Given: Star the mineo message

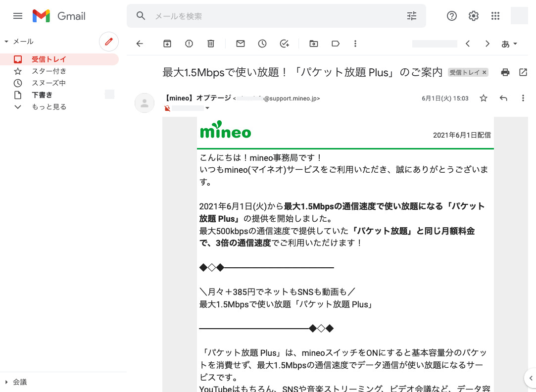Looking at the screenshot, I should tap(484, 98).
